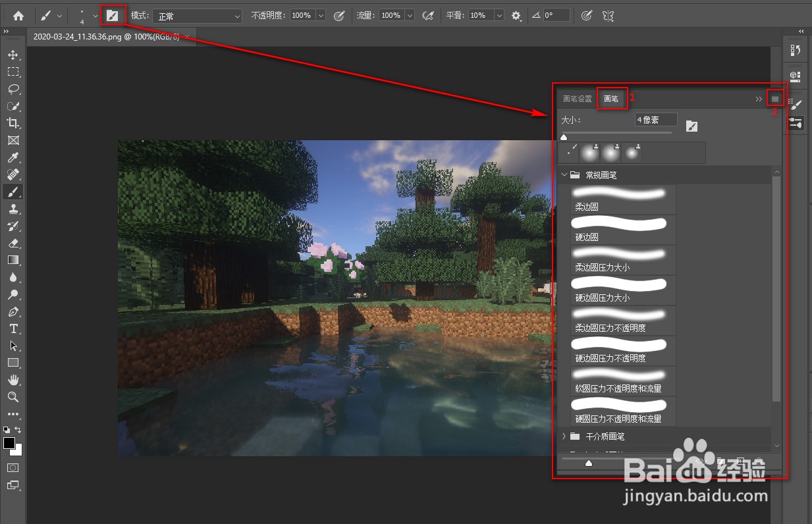812x524 pixels.
Task: Open smoothing options gear menu
Action: click(x=516, y=15)
